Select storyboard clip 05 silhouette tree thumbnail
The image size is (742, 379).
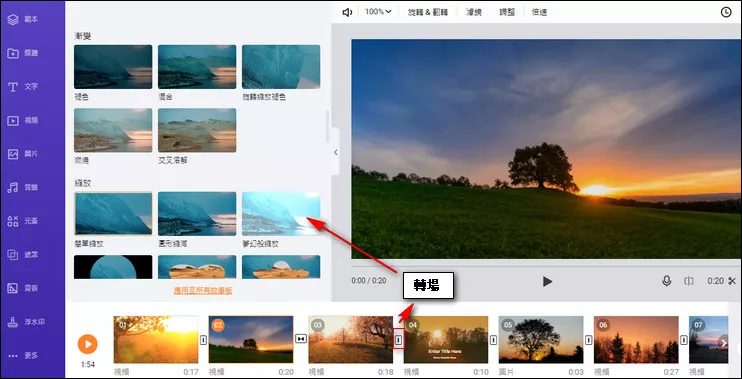541,340
